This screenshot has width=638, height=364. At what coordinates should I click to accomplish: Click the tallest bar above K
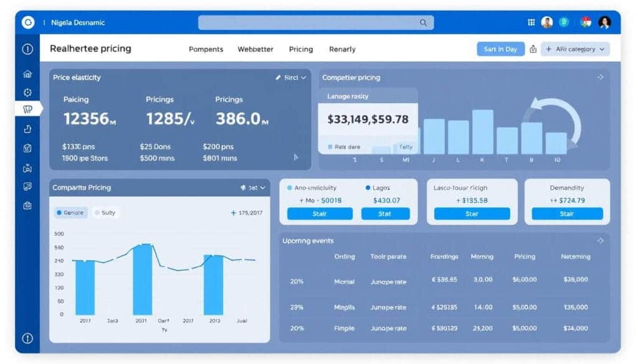point(483,132)
